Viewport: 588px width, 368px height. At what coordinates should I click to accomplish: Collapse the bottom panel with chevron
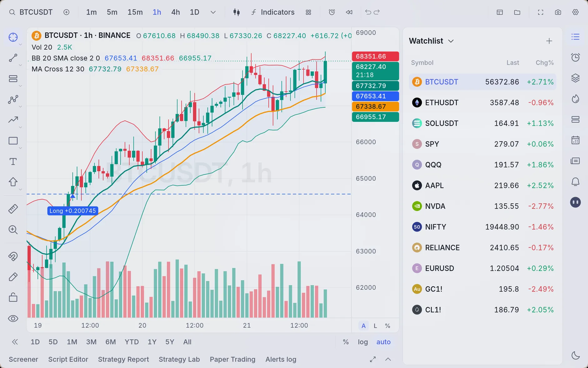(388, 359)
